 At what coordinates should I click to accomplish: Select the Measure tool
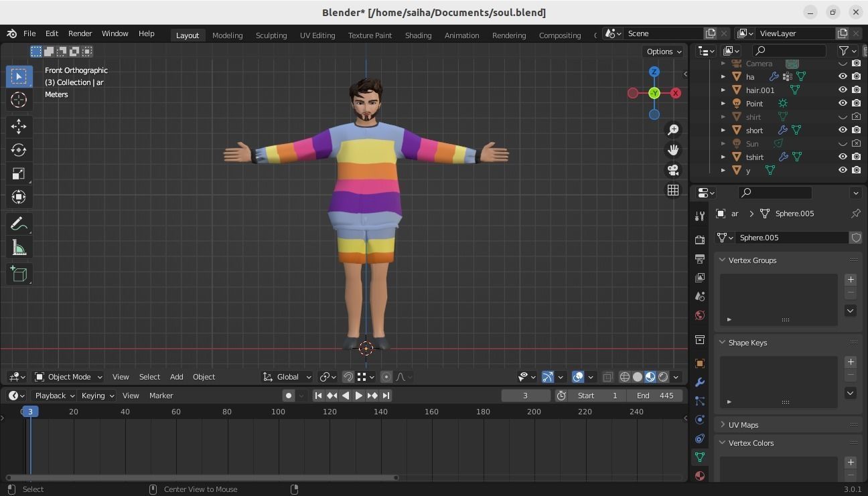tap(19, 248)
